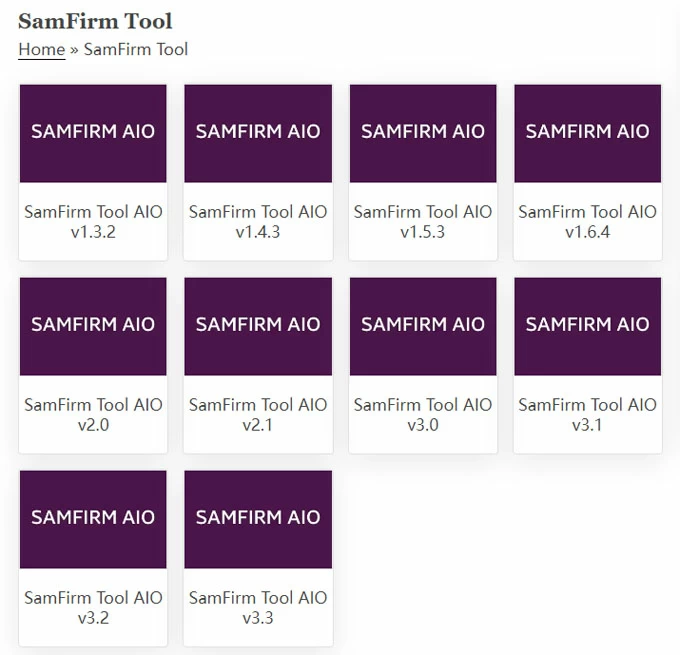This screenshot has width=680, height=655.
Task: Open the SamFirm Tool AIO v1.3.2 thumbnail
Action: pos(93,133)
